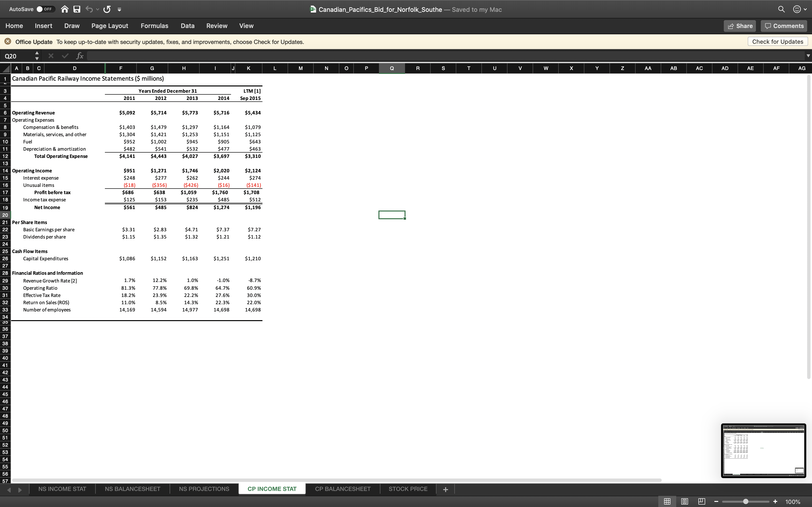The image size is (812, 507).
Task: Expand the formula bar chevron
Action: (808, 56)
